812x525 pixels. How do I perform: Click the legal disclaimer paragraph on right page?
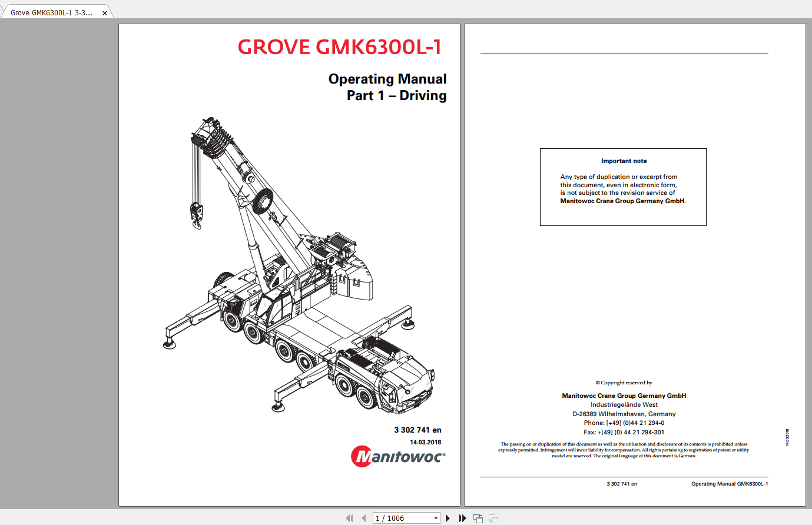[x=624, y=449]
